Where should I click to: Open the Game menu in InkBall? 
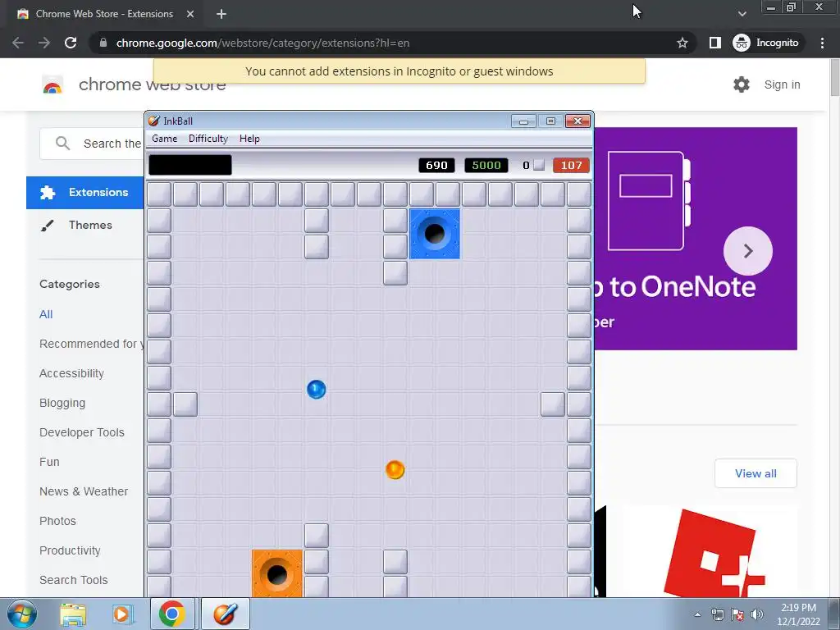click(164, 139)
